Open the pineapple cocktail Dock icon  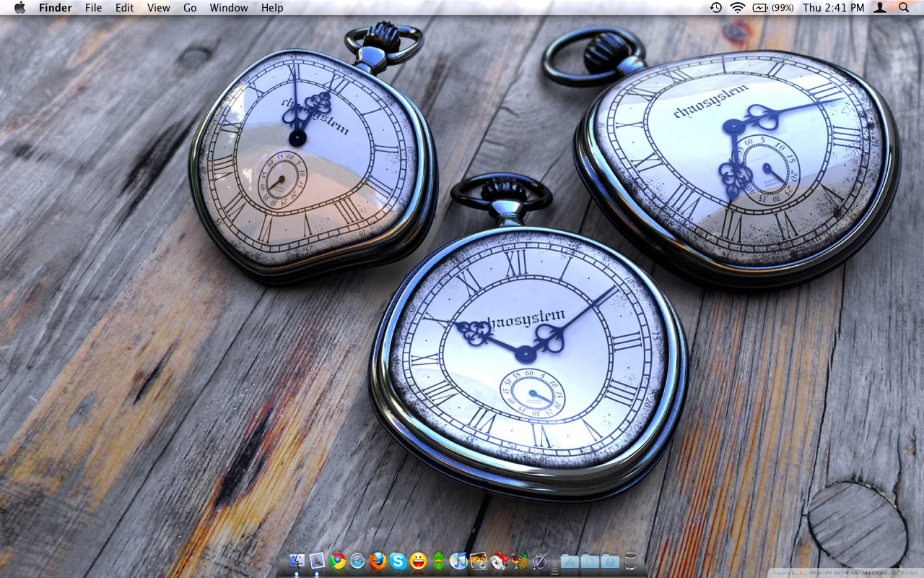(x=519, y=561)
